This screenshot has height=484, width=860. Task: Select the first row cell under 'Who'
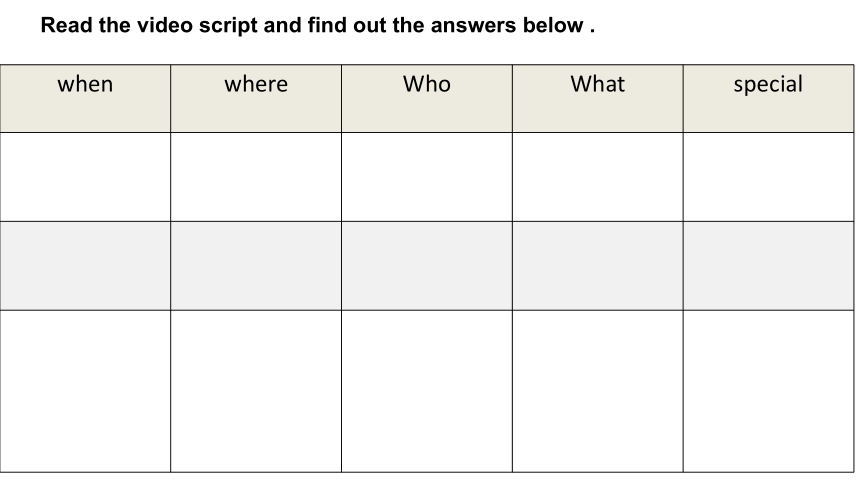point(427,177)
